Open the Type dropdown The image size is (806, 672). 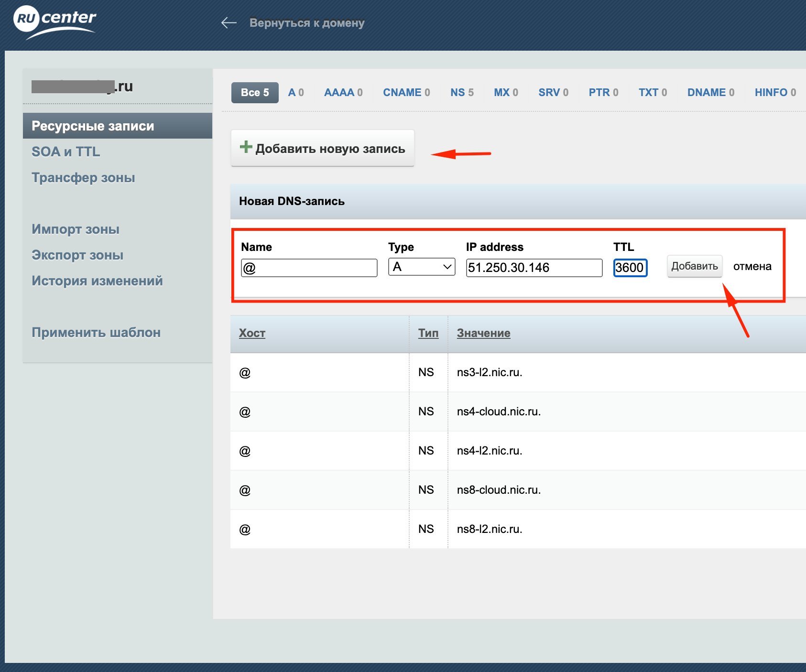422,267
